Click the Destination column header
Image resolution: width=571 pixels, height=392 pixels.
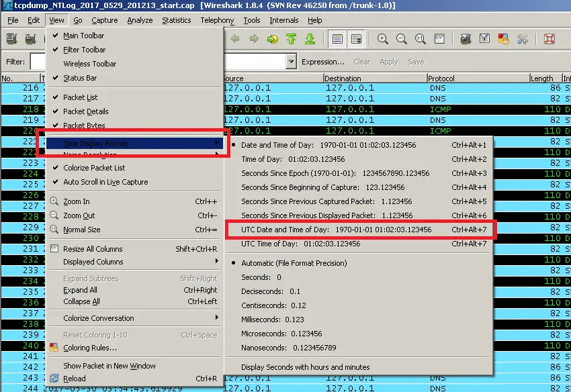375,79
